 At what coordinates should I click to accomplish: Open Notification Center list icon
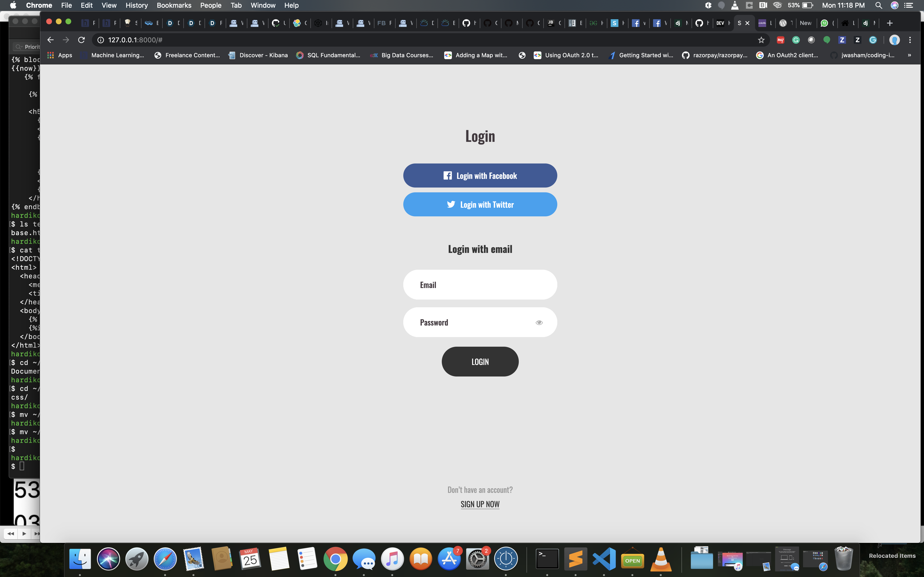[x=909, y=5]
